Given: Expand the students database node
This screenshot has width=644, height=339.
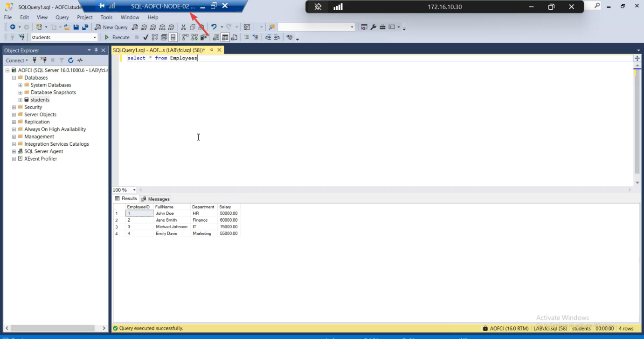Looking at the screenshot, I should click(20, 100).
